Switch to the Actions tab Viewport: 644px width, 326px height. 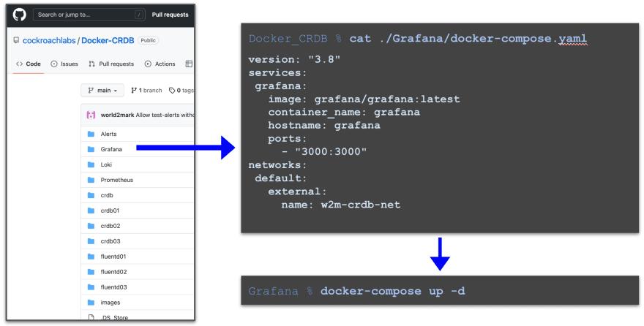(x=160, y=64)
